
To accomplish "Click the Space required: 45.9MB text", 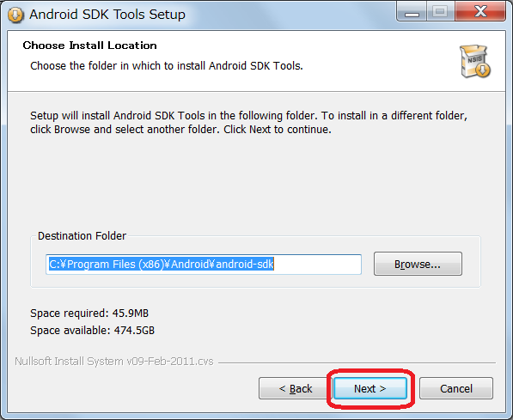I will point(89,313).
